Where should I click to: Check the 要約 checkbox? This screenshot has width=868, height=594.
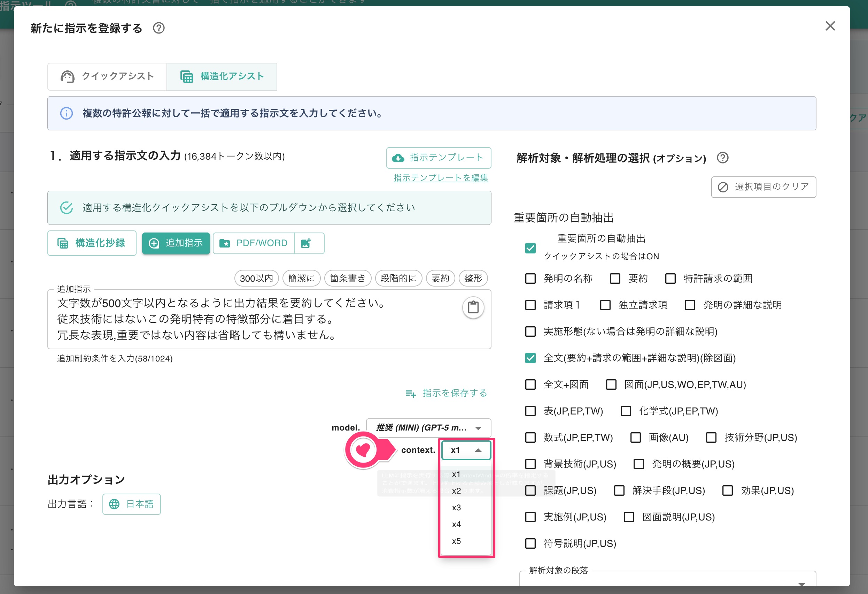click(615, 279)
